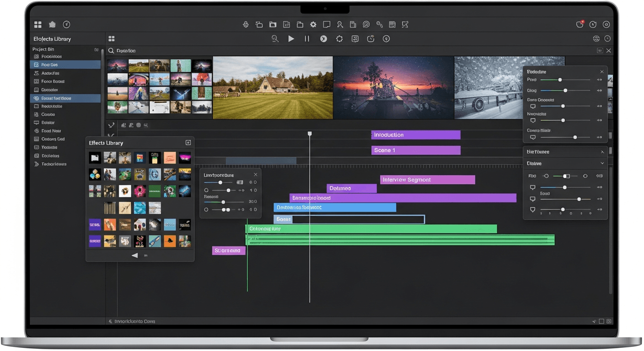Image resolution: width=644 pixels, height=351 pixels.
Task: Select the comment annotation tool in the top toolbar
Action: point(327,24)
